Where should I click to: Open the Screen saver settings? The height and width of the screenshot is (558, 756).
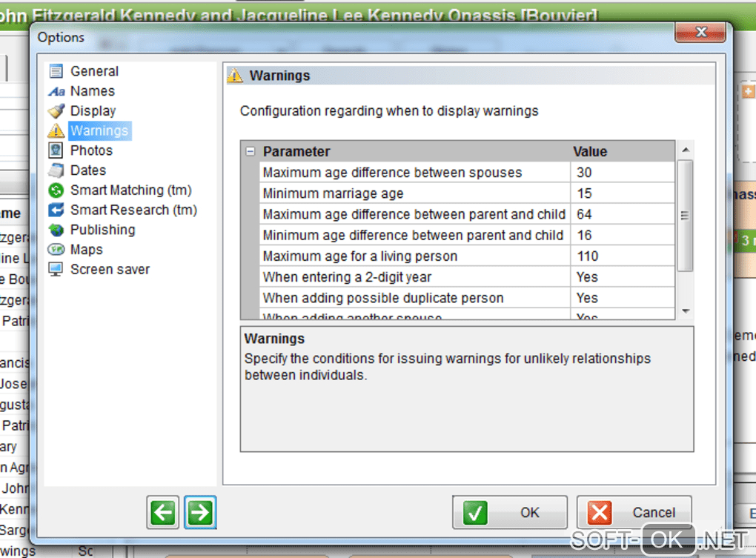point(110,269)
